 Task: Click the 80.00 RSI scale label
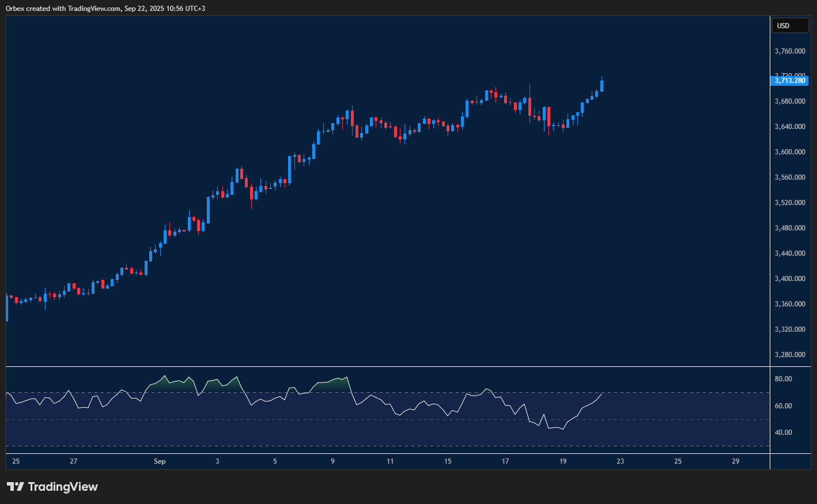[783, 379]
